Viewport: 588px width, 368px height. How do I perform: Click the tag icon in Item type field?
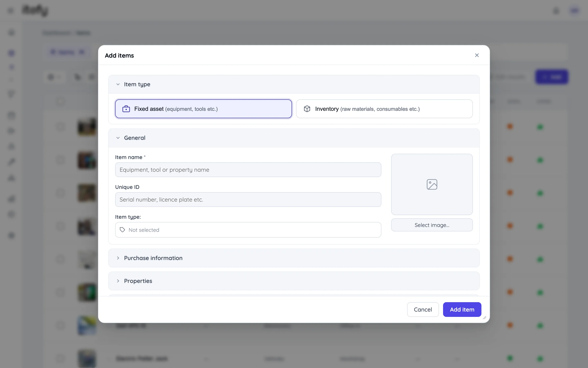(122, 230)
